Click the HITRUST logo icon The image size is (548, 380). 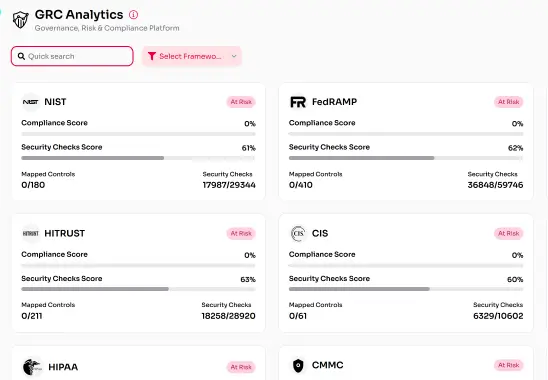(31, 234)
